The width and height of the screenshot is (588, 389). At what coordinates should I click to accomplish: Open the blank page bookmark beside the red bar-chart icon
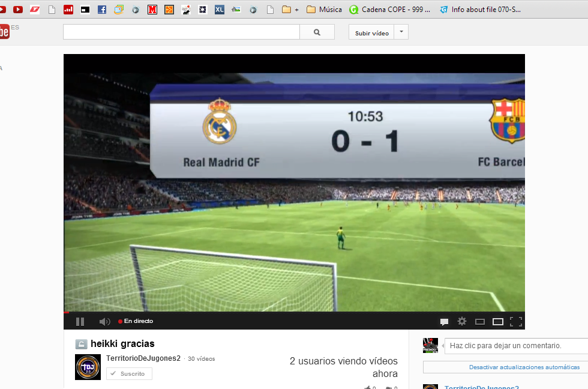52,10
